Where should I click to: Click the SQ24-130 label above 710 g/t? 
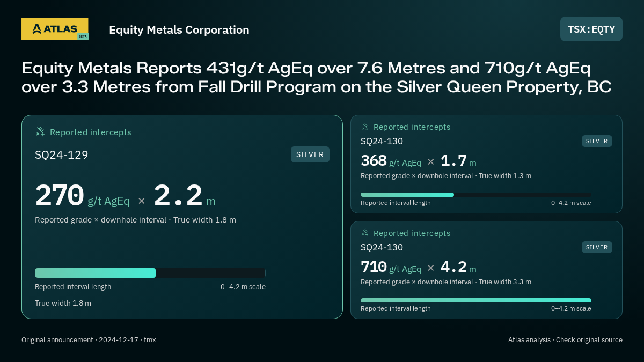[382, 247]
